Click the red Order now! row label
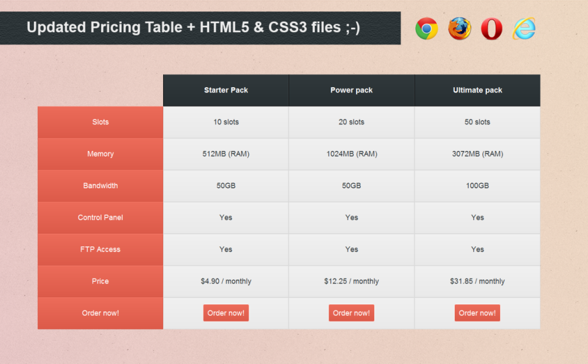The image size is (588, 364). pyautogui.click(x=100, y=313)
